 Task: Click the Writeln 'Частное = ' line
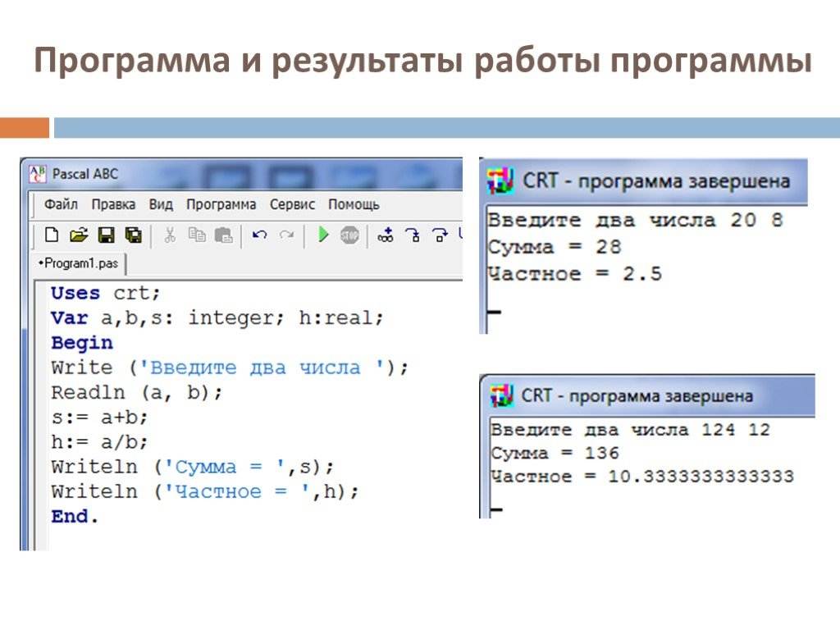coord(204,491)
